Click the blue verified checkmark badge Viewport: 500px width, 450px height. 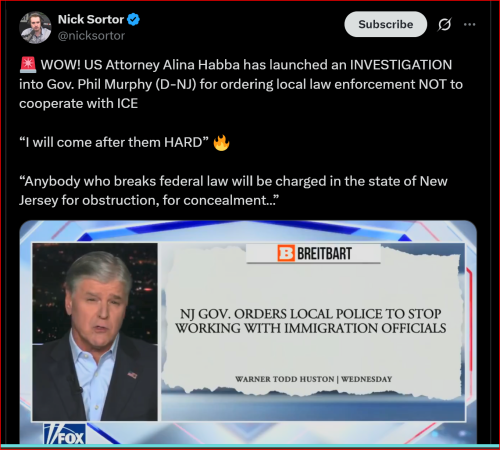coord(134,20)
